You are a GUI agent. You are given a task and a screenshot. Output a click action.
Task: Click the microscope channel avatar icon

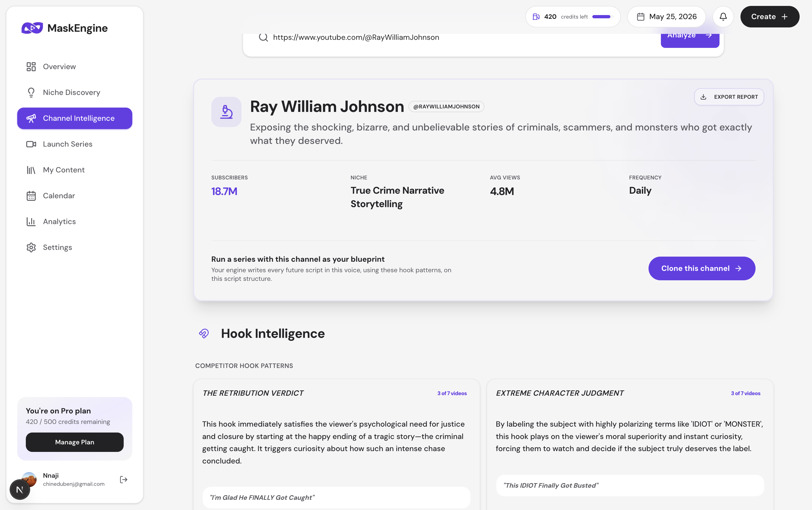point(226,112)
